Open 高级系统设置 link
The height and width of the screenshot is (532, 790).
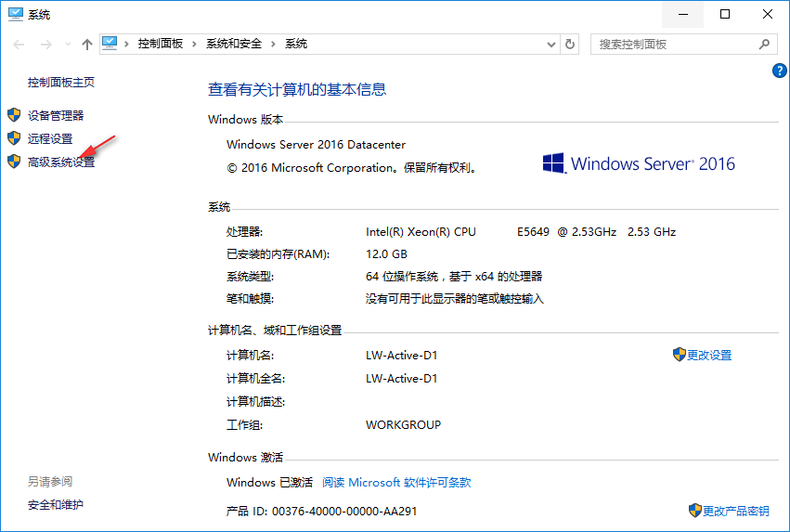tap(61, 162)
